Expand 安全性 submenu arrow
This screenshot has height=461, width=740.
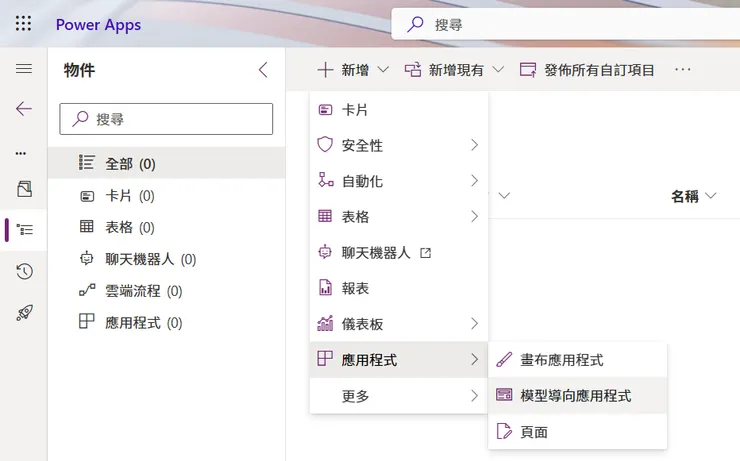coord(474,145)
